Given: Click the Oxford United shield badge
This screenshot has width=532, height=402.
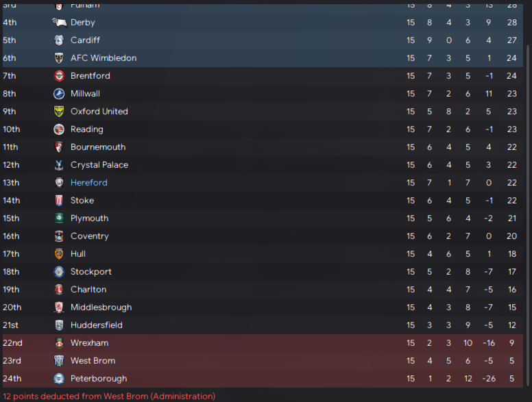Looking at the screenshot, I should pyautogui.click(x=59, y=112).
